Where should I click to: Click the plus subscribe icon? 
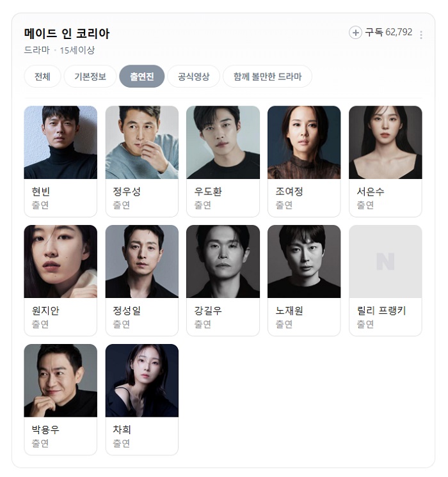tap(355, 33)
